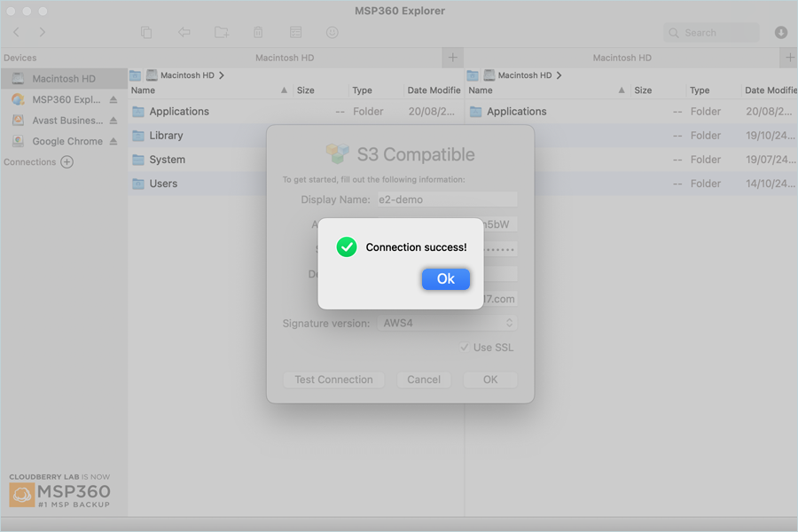Viewport: 798px width, 532px height.
Task: Click the back navigation arrow
Action: click(16, 33)
